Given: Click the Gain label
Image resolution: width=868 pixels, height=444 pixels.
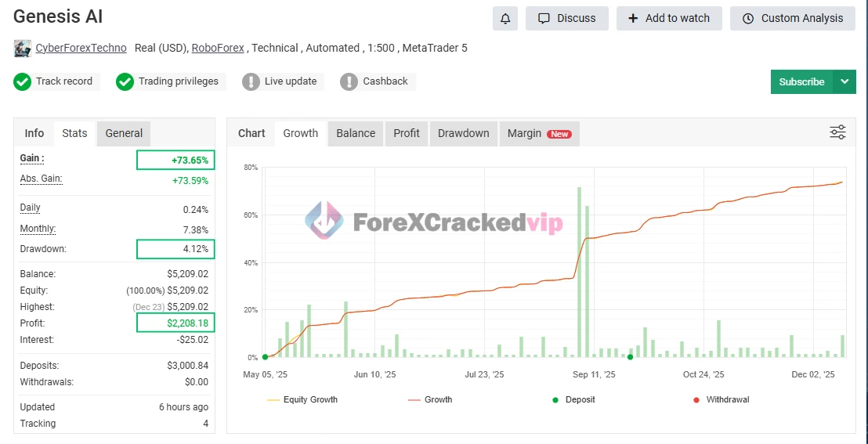Looking at the screenshot, I should 32,158.
